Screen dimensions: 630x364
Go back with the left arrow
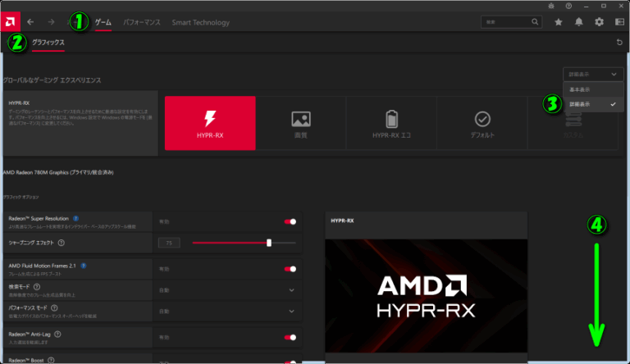click(x=30, y=22)
